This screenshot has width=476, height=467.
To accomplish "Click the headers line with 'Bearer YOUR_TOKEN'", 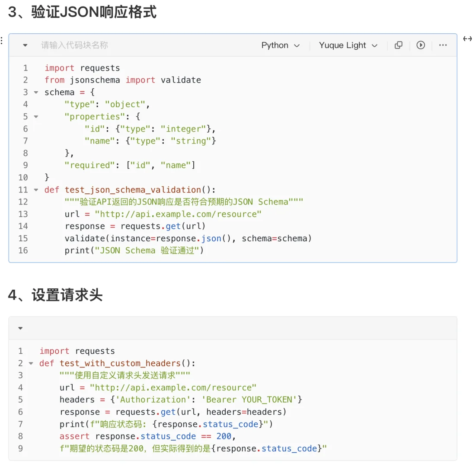I will (181, 400).
